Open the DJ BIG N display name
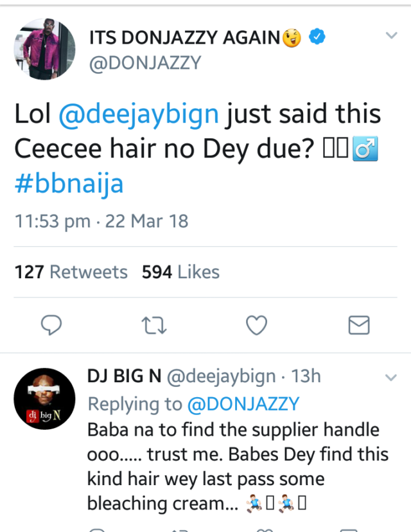This screenshot has width=411, height=532. pos(124,377)
